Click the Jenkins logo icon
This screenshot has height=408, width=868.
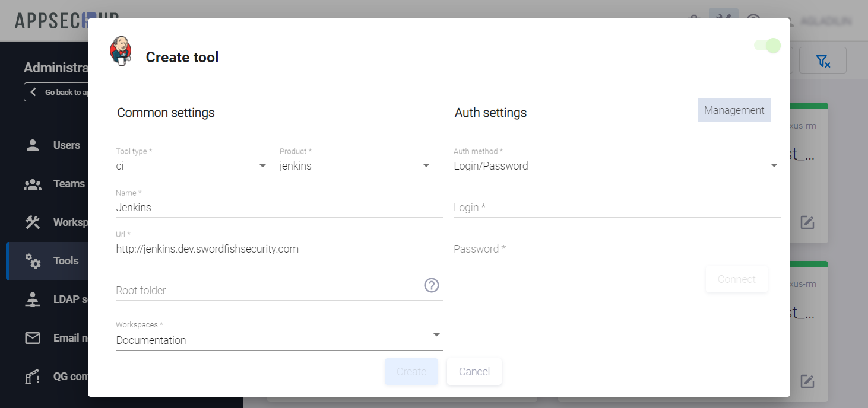(121, 50)
